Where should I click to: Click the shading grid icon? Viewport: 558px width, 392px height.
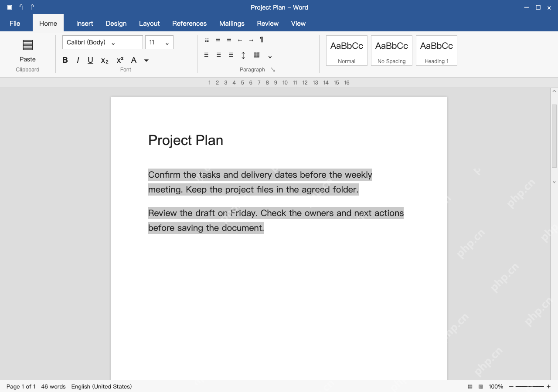256,55
